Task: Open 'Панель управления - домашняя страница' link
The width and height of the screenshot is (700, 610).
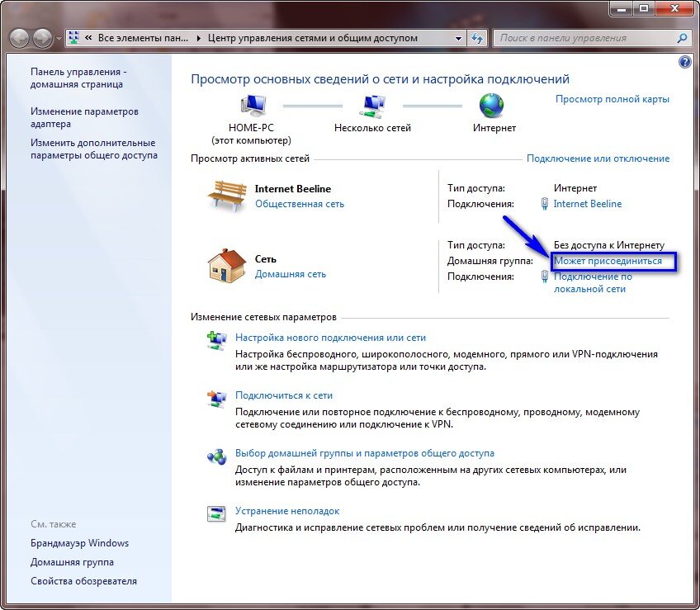Action: pyautogui.click(x=78, y=78)
